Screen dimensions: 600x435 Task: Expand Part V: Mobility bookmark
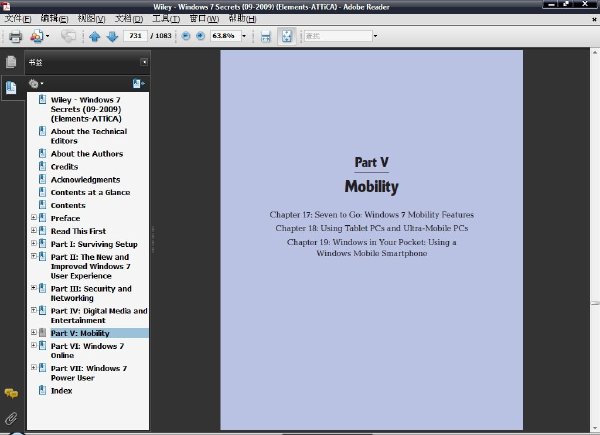tap(34, 332)
